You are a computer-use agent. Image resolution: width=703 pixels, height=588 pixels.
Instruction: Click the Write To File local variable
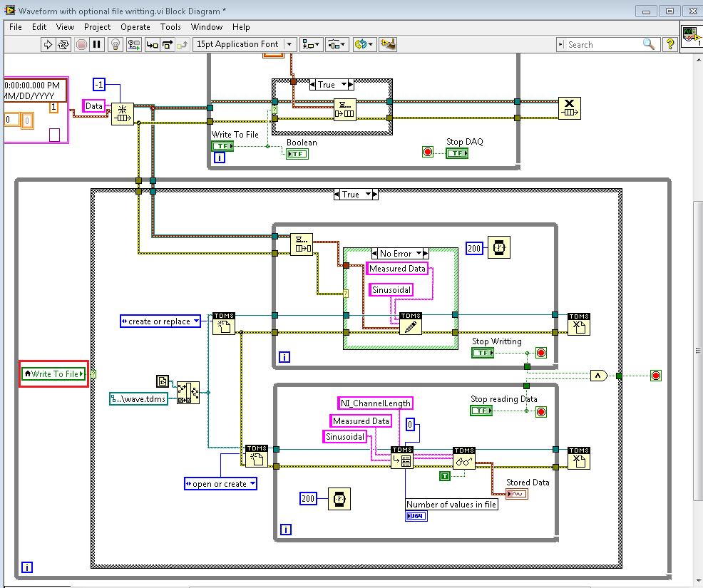[53, 373]
